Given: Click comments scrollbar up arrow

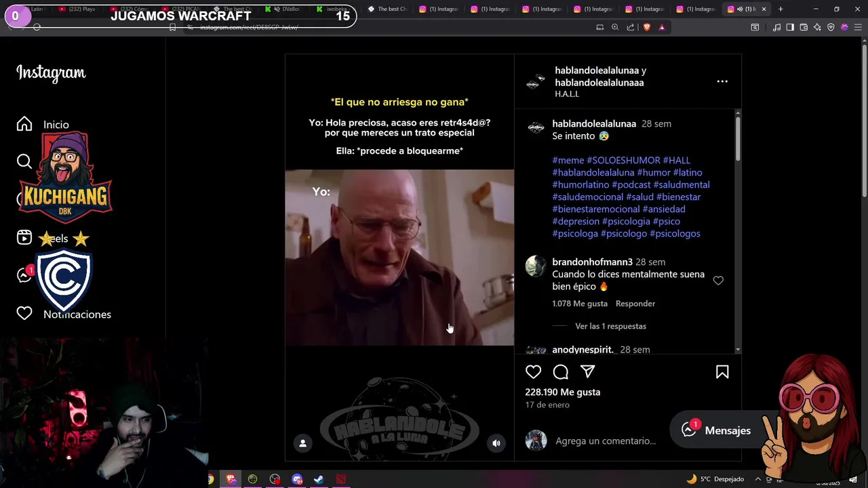Looking at the screenshot, I should click(x=738, y=112).
